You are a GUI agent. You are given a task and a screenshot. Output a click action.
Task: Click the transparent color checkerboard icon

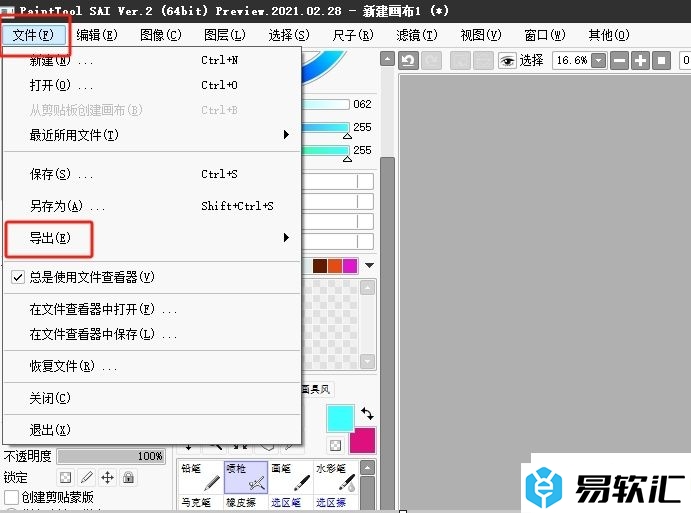[335, 445]
